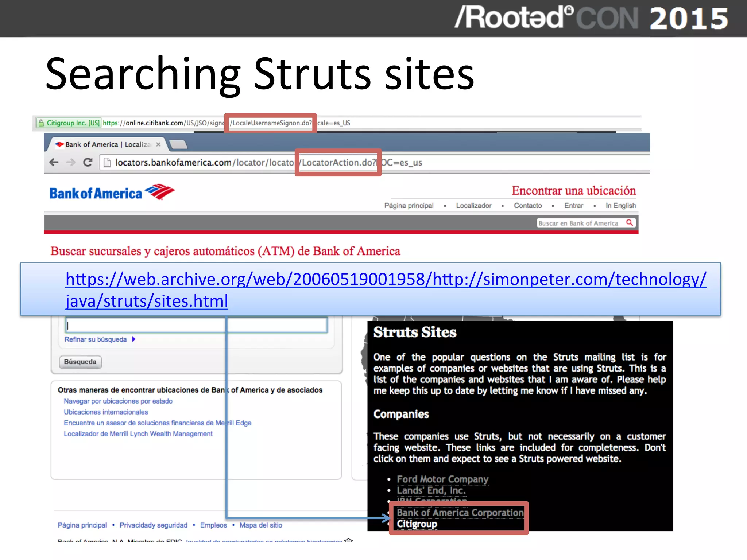Click the Citigroup green lock icon
747x560 pixels.
[41, 123]
